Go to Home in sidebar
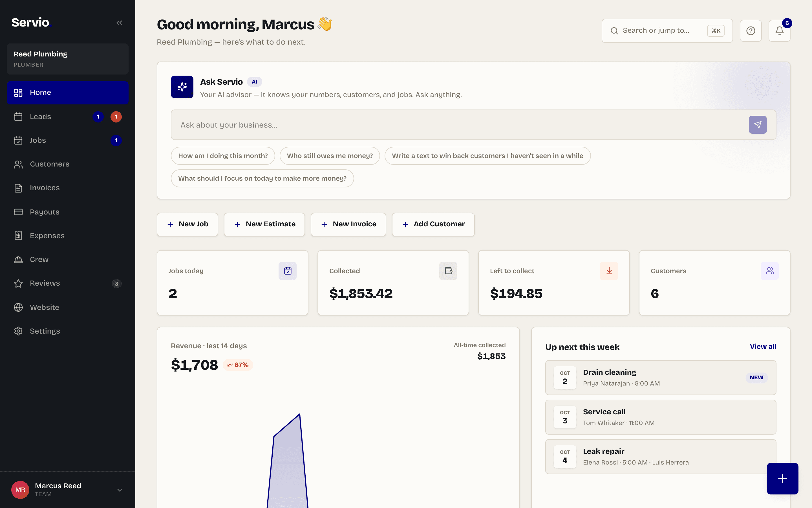The image size is (812, 508). (x=67, y=92)
